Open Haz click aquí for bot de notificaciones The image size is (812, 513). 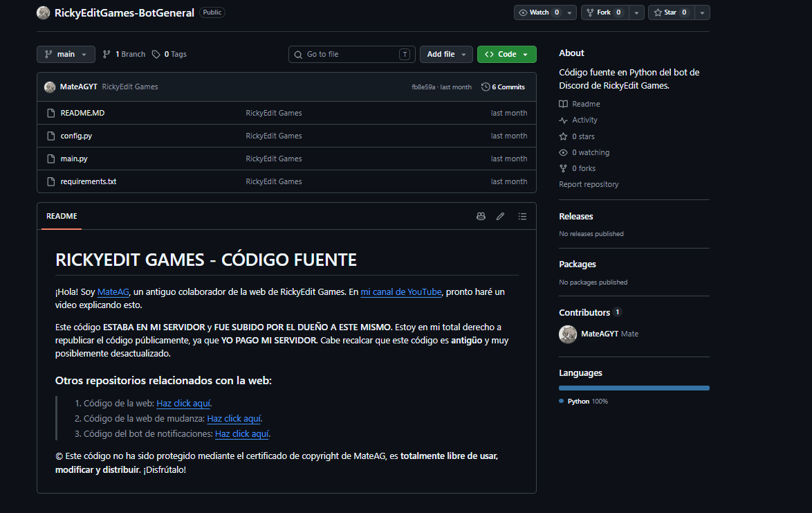click(x=242, y=433)
